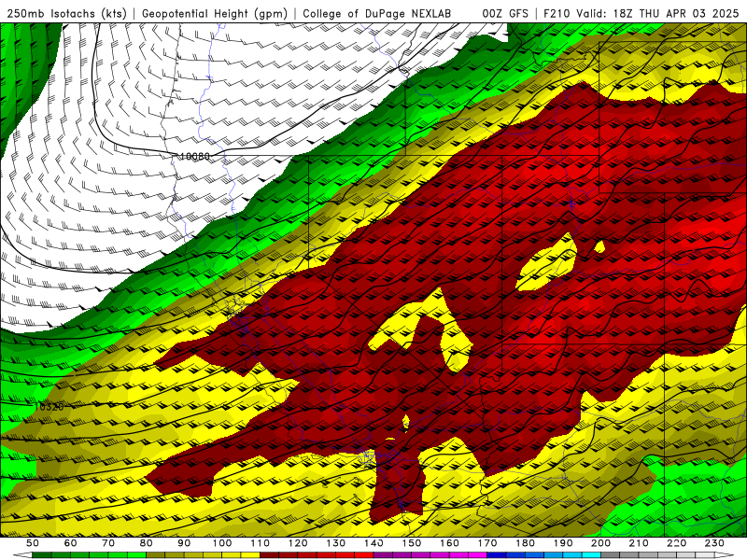Select the "18Z THU APR 03 2025" valid time
747x560 pixels.
676,13
